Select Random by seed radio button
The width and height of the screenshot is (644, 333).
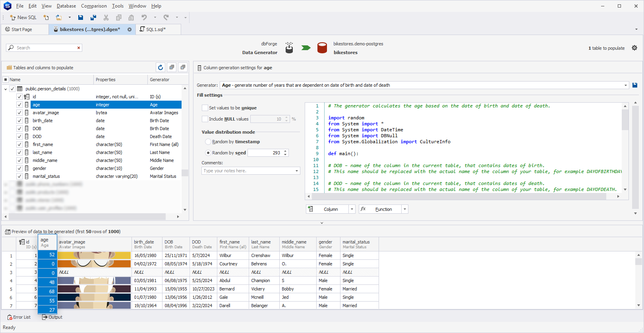[208, 153]
